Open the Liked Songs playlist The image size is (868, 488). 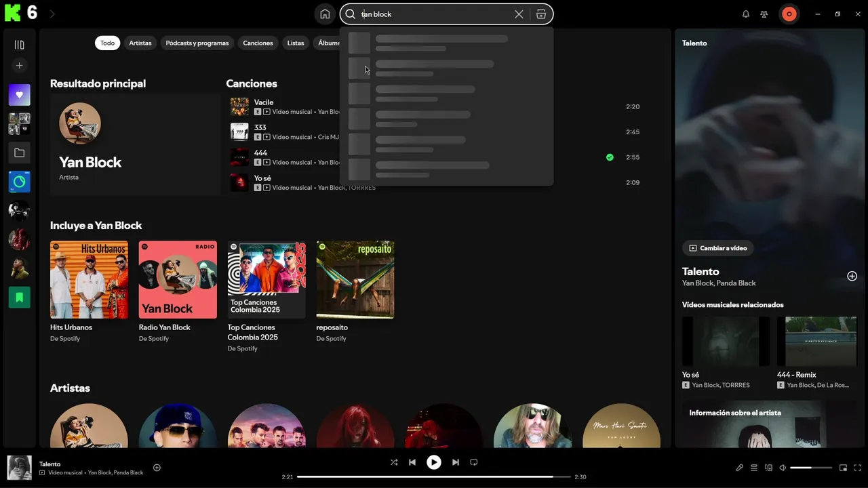coord(19,95)
